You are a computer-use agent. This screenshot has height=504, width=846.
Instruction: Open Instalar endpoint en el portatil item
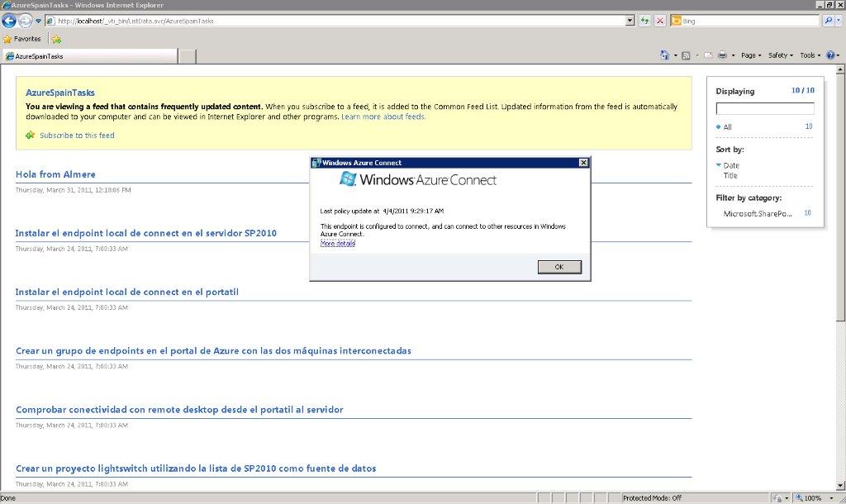[126, 292]
